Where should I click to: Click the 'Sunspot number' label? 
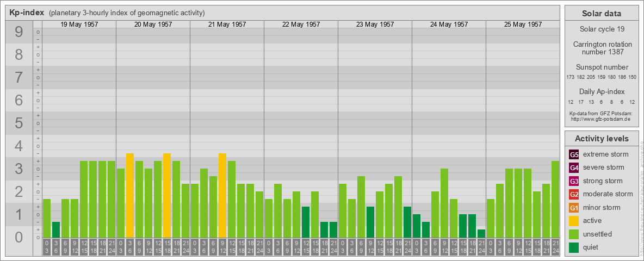(x=601, y=67)
